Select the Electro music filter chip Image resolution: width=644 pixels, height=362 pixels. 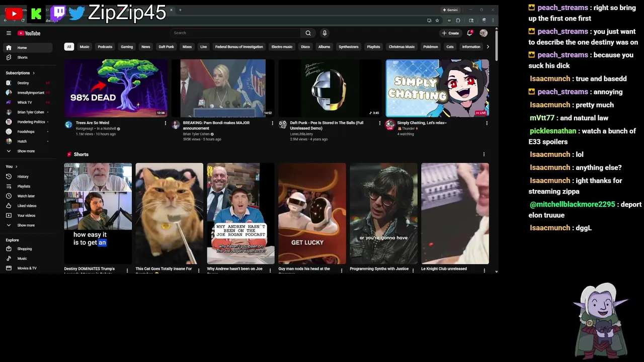pyautogui.click(x=282, y=47)
